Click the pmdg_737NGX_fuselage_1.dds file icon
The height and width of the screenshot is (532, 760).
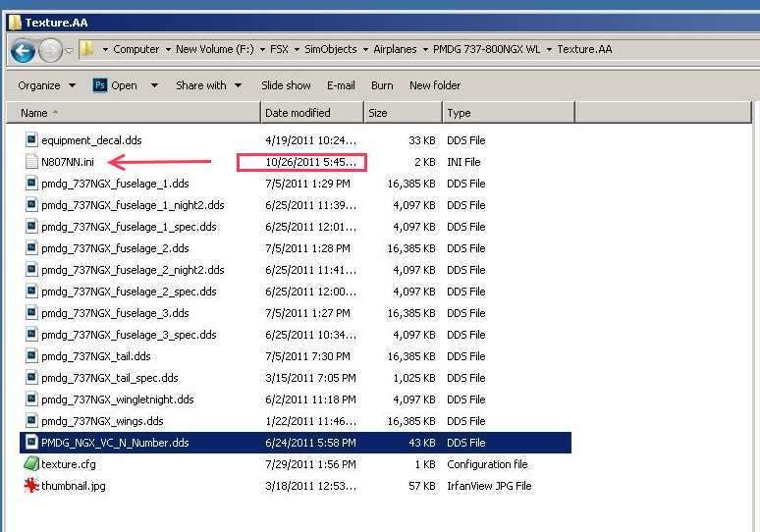point(31,184)
